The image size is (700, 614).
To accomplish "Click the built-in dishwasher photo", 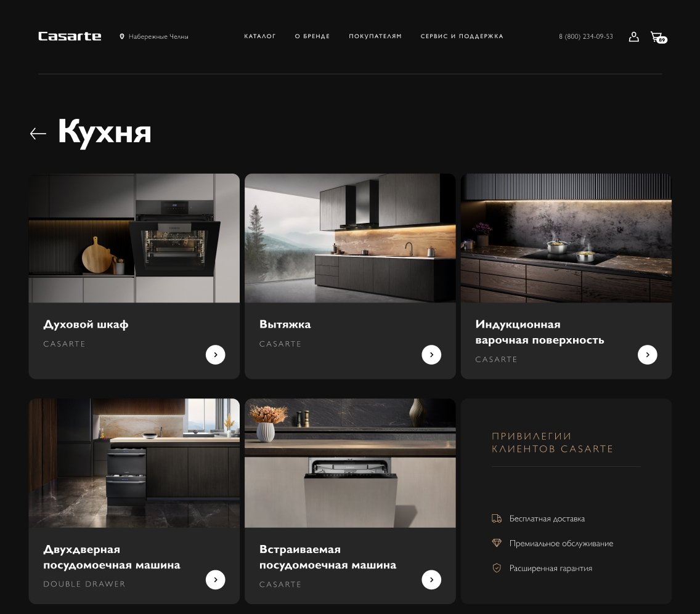I will pyautogui.click(x=350, y=463).
